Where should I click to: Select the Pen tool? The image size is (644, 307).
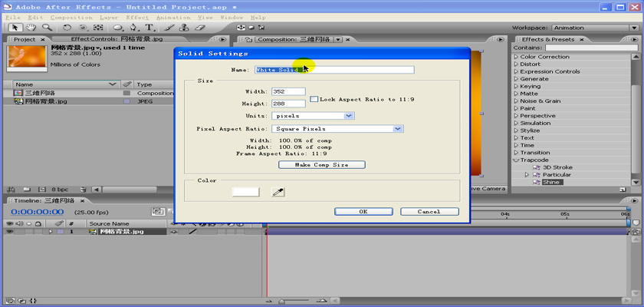click(134, 28)
